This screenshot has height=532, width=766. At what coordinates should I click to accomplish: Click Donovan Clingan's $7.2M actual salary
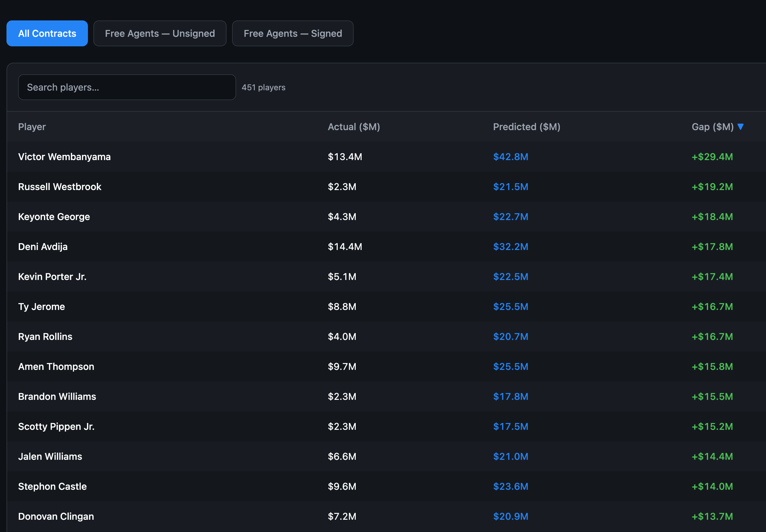[342, 516]
